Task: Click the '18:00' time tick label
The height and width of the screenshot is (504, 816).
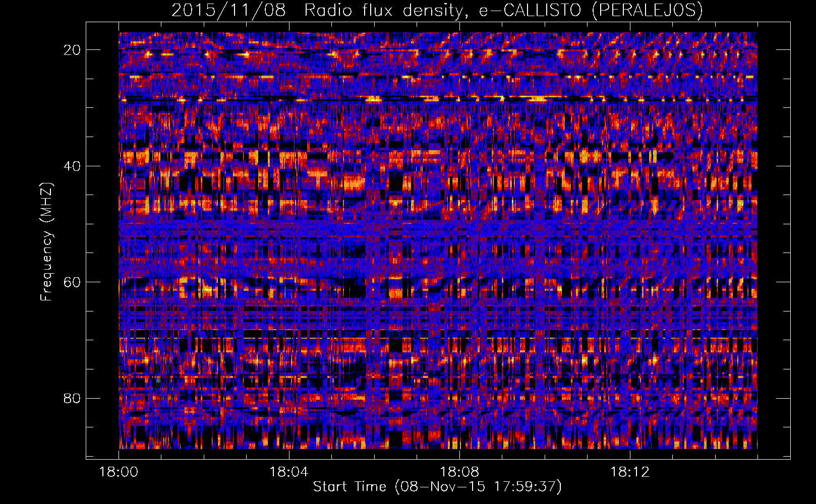Action: pos(119,472)
